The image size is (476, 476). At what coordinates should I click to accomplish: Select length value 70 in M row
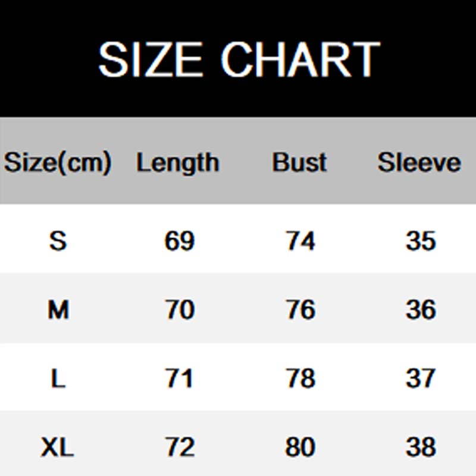tap(179, 309)
